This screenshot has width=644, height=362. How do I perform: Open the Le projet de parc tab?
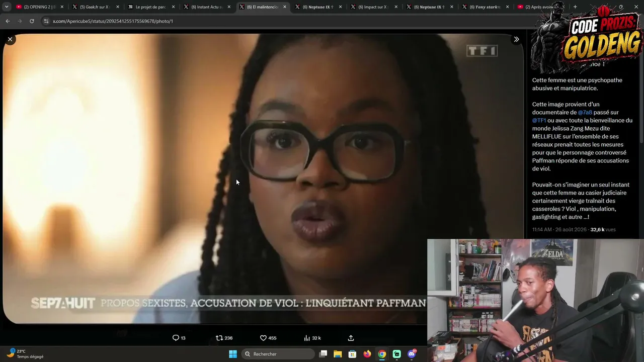[x=151, y=7]
